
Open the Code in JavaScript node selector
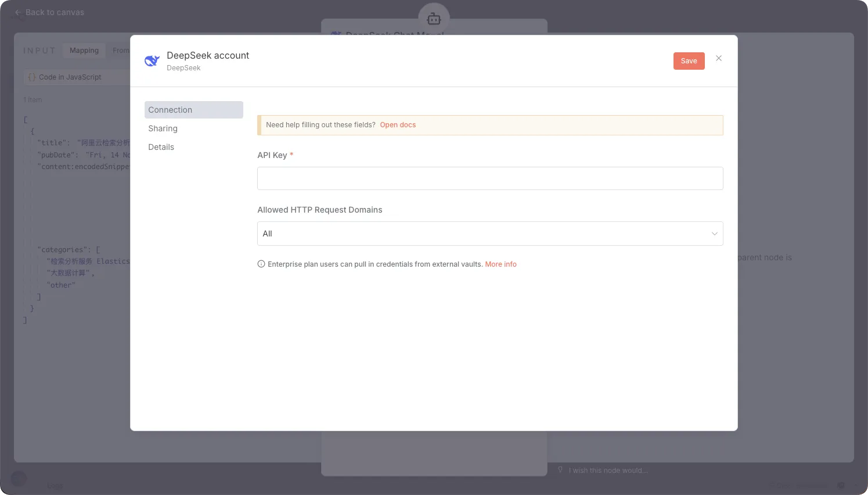[75, 77]
